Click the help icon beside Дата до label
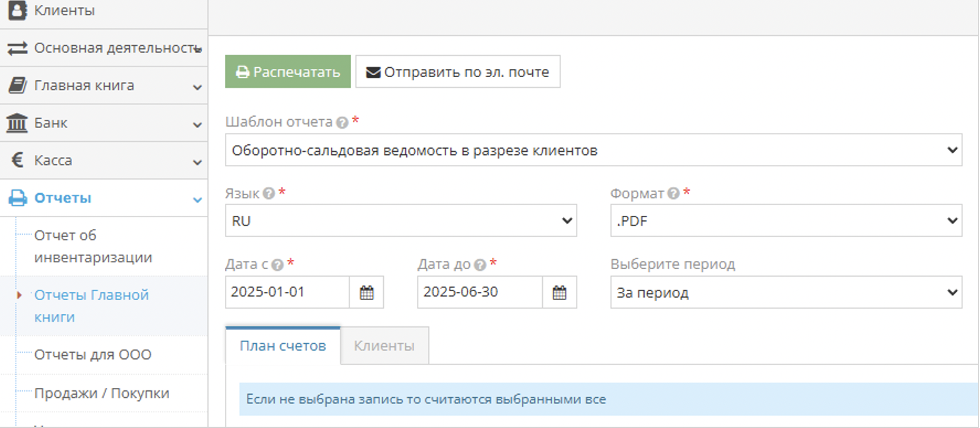The height and width of the screenshot is (428, 980). pyautogui.click(x=480, y=265)
